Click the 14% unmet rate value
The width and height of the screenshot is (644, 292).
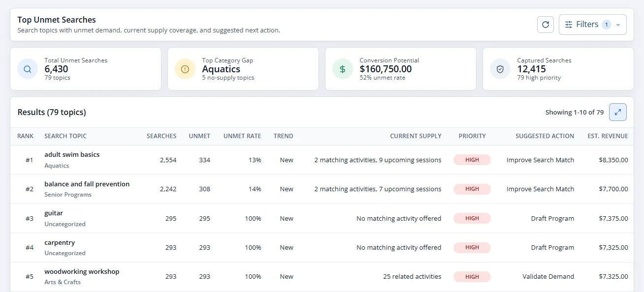[x=255, y=189]
